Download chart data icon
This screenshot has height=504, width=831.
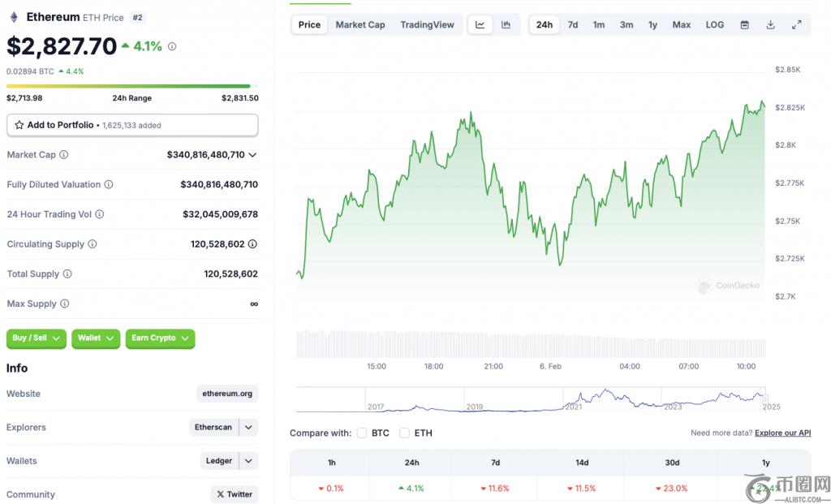coord(771,25)
